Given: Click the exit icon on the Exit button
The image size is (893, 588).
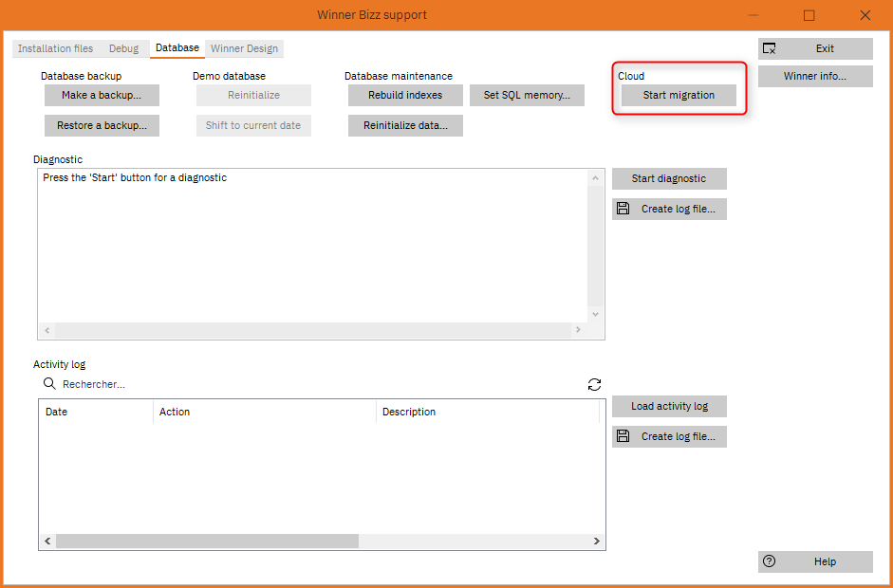Looking at the screenshot, I should [769, 48].
